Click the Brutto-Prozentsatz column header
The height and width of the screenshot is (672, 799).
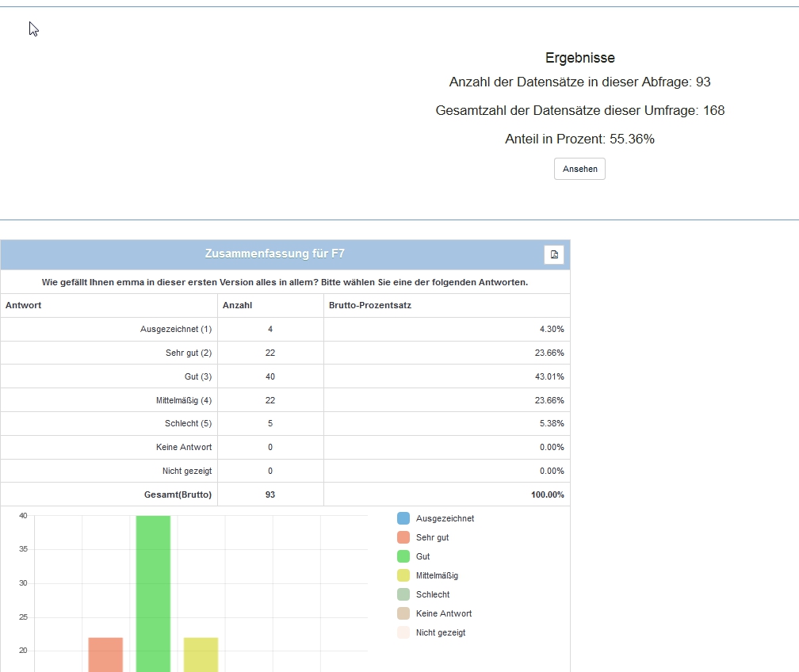pos(369,305)
